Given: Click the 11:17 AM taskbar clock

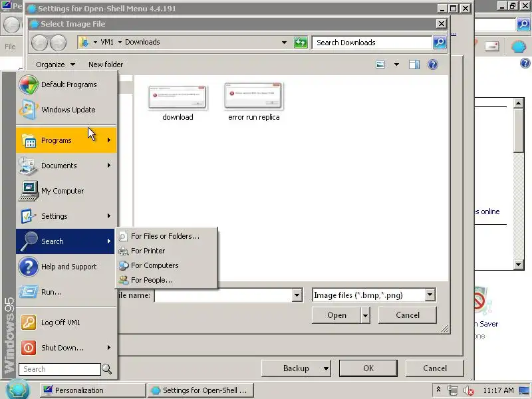Looking at the screenshot, I should coord(498,390).
